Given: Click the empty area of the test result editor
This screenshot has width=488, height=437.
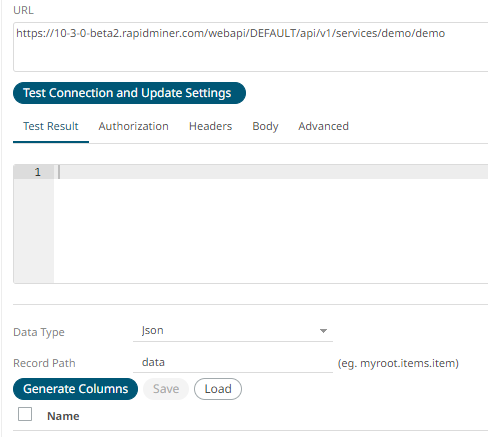Looking at the screenshot, I should (271, 231).
